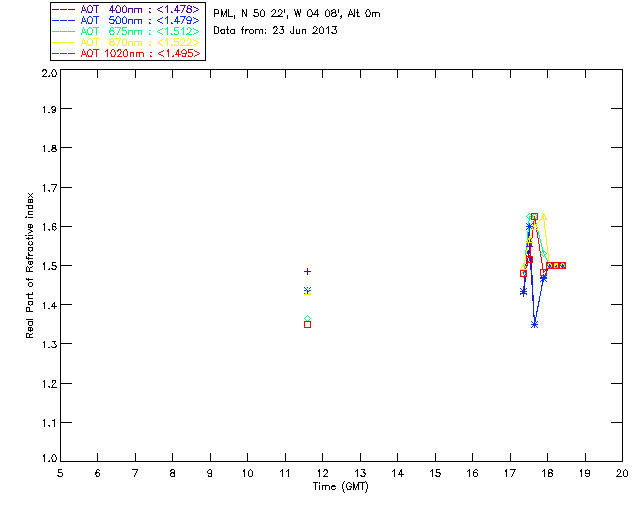640x512 pixels.
Task: Click the 'Time (GMT)' x-axis title
Action: pos(340,487)
